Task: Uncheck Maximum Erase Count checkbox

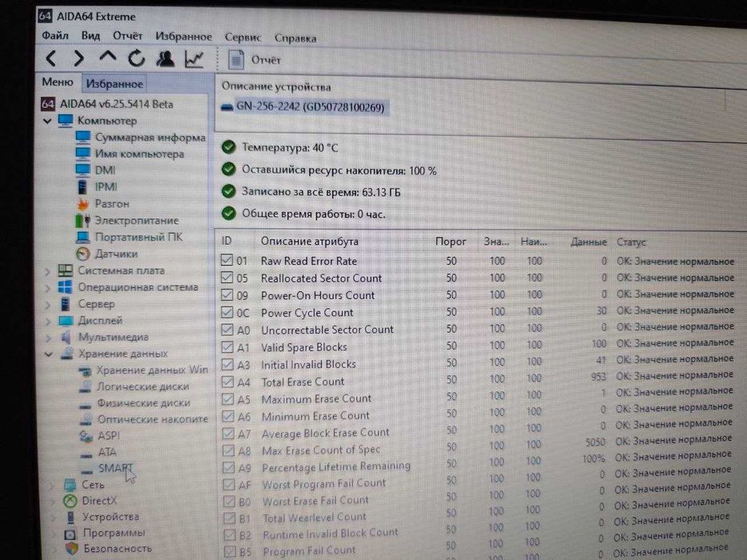Action: (x=227, y=398)
